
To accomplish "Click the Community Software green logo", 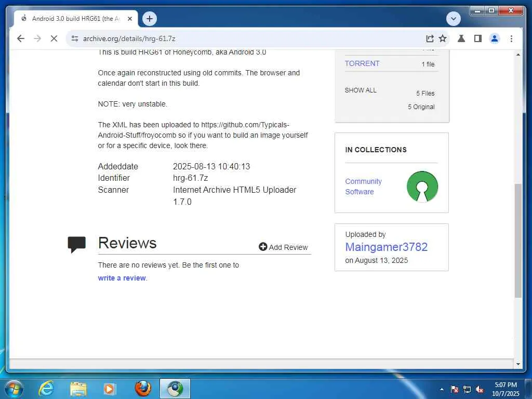I will coord(422,187).
